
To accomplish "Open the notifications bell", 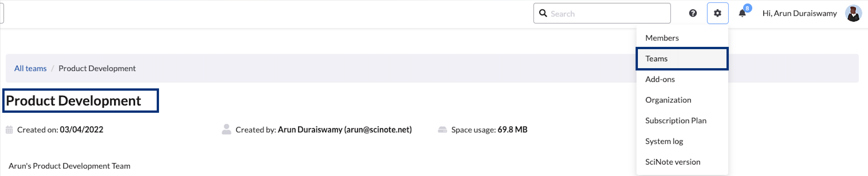I will point(742,14).
